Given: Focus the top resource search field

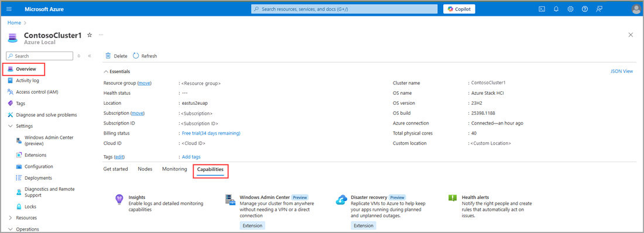Looking at the screenshot, I should tap(344, 9).
